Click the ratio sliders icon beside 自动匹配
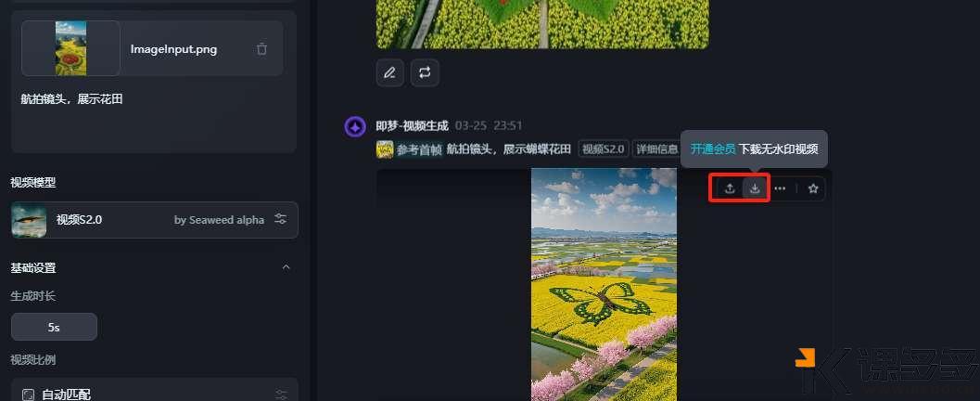This screenshot has width=980, height=401. 281,395
